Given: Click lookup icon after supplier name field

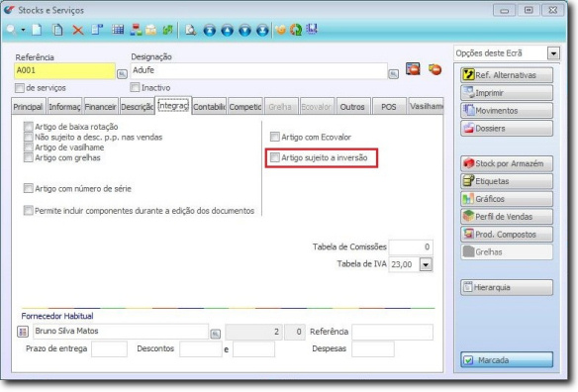Looking at the screenshot, I should coord(216,334).
